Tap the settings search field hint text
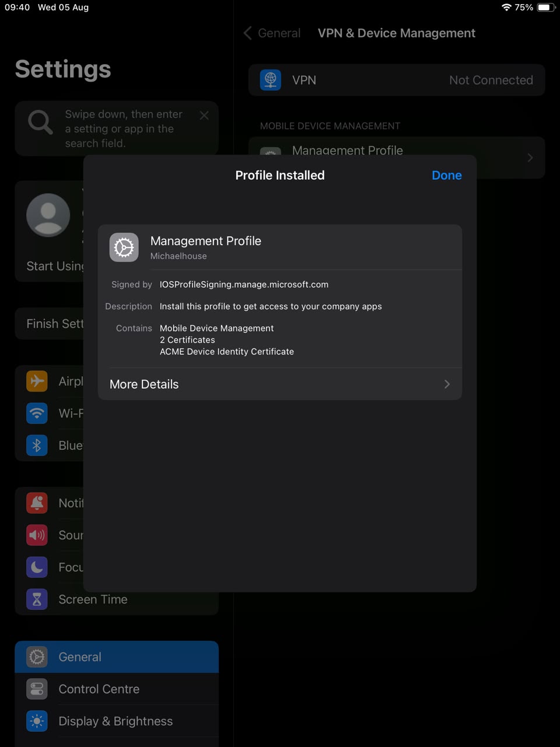Image resolution: width=560 pixels, height=747 pixels. (124, 128)
